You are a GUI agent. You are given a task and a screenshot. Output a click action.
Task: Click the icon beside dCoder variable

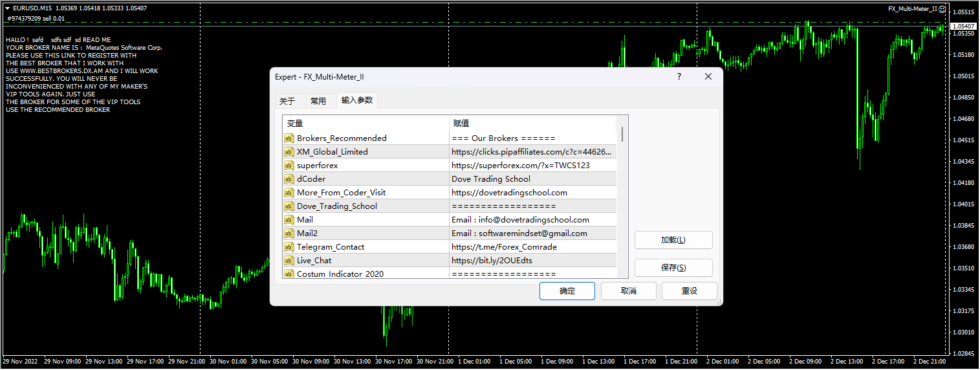(289, 179)
